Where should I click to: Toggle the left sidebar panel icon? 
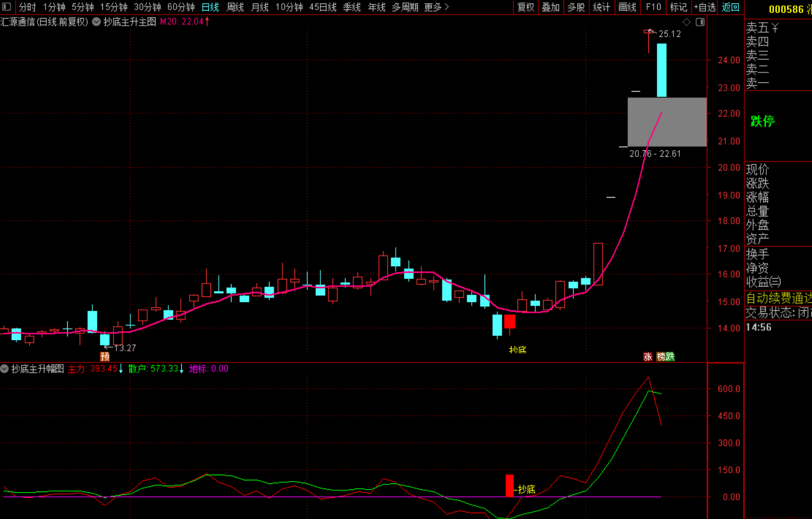tap(6, 7)
